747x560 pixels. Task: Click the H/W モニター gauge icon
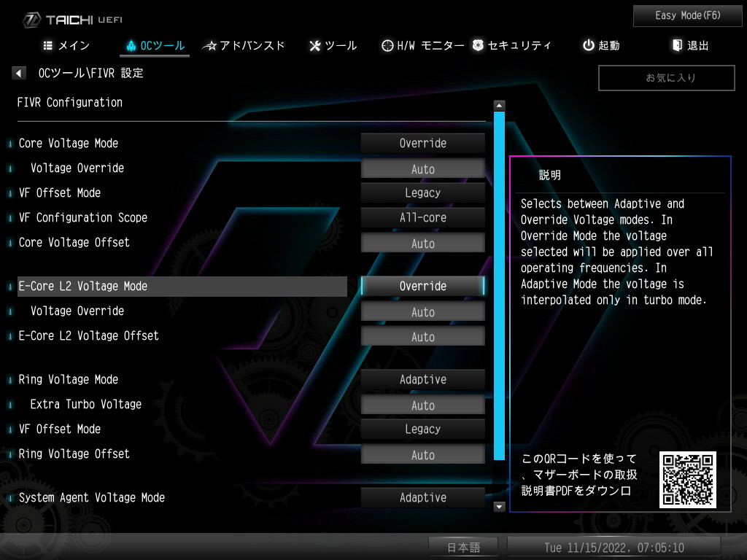(387, 45)
